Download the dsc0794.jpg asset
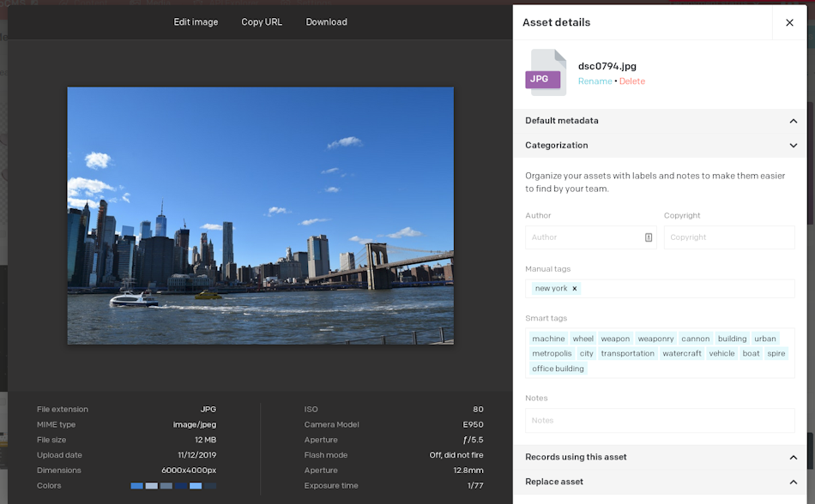 coord(326,21)
